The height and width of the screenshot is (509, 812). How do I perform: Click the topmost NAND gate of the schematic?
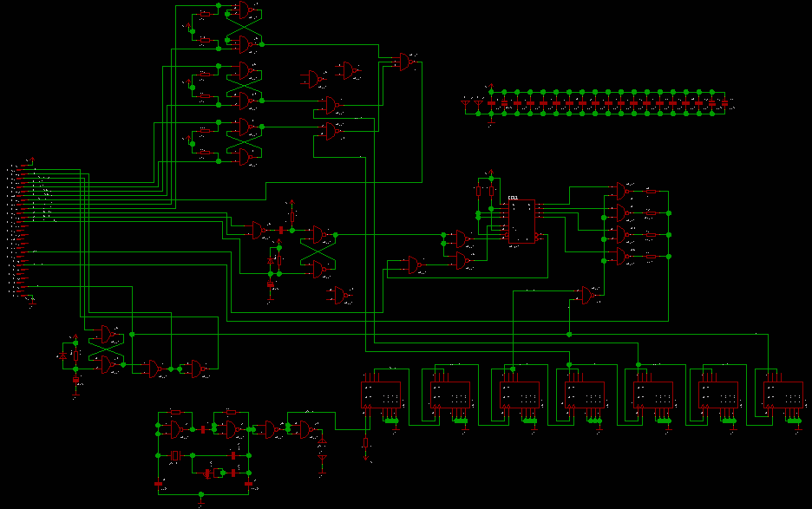[244, 10]
